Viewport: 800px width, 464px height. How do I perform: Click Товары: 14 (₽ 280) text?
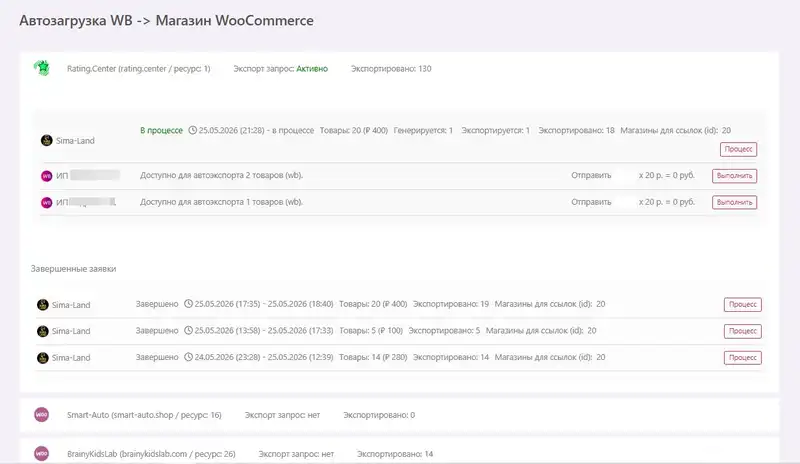click(373, 357)
